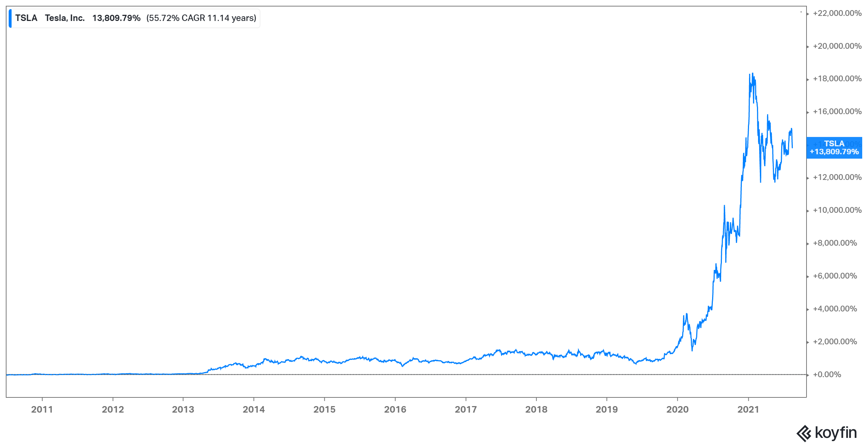Click the +12,000.00% y-axis label
The width and height of the screenshot is (868, 448).
tap(837, 177)
